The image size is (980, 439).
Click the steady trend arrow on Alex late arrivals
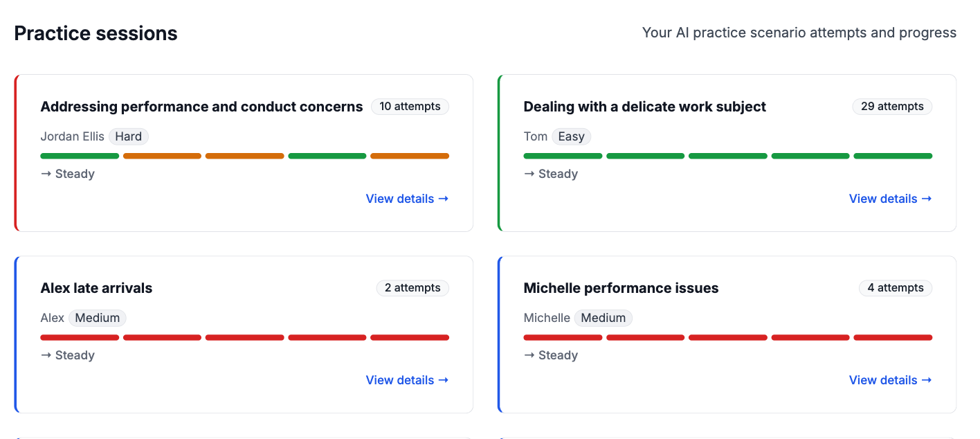[x=46, y=355]
